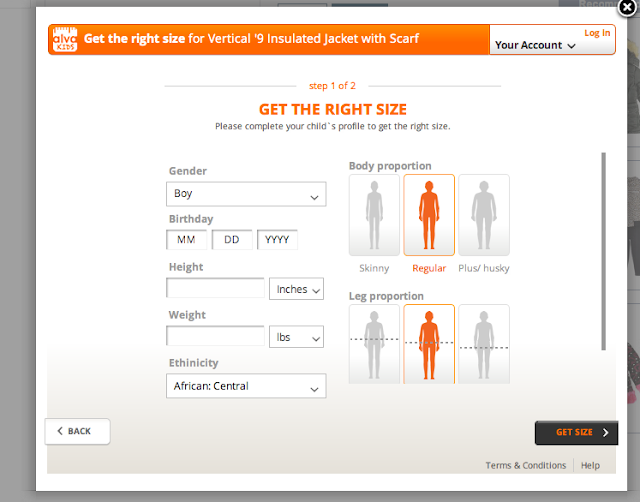Click the vertical scrollbar of the form
The image size is (640, 502).
(603, 251)
